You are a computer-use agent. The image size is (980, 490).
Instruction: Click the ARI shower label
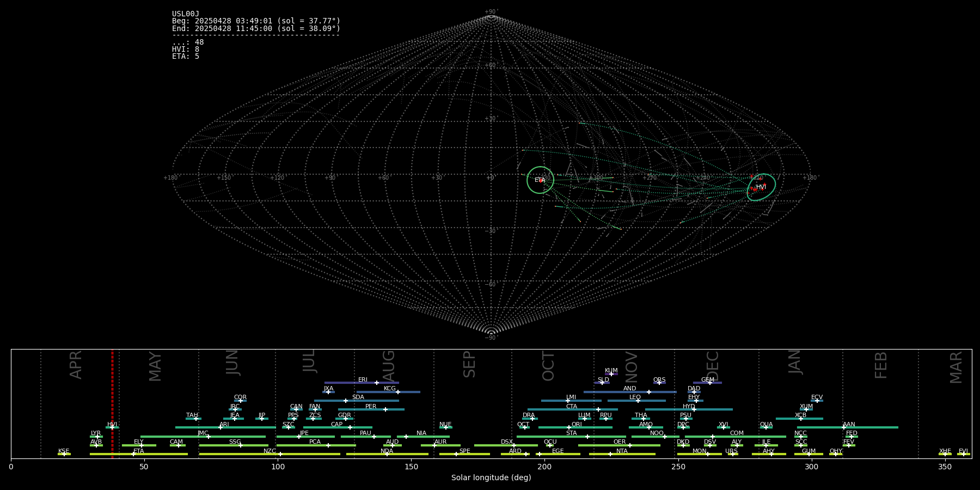(224, 425)
